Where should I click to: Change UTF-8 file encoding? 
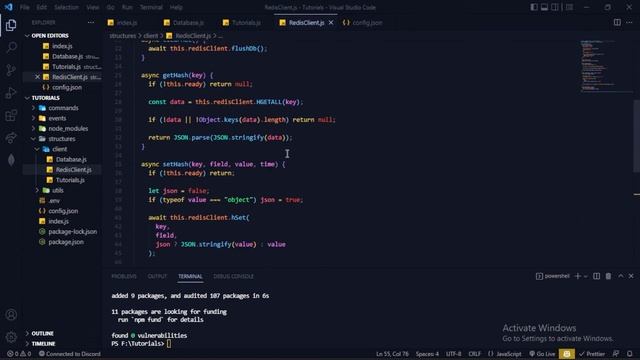(x=453, y=353)
